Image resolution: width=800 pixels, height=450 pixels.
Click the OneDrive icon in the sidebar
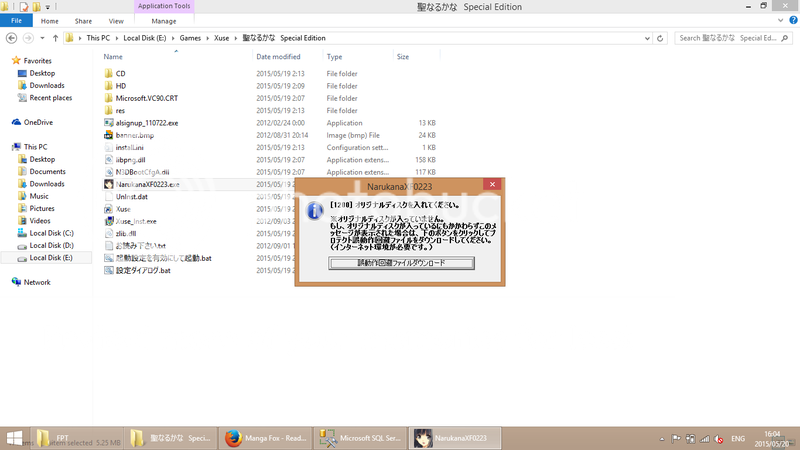[x=17, y=122]
